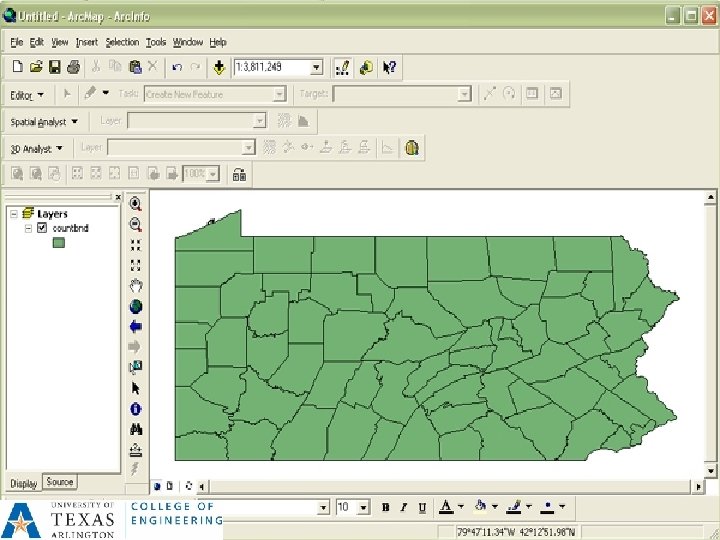Screen dimensions: 720x540
Task: Click the Find binoculars icon
Action: 136,429
